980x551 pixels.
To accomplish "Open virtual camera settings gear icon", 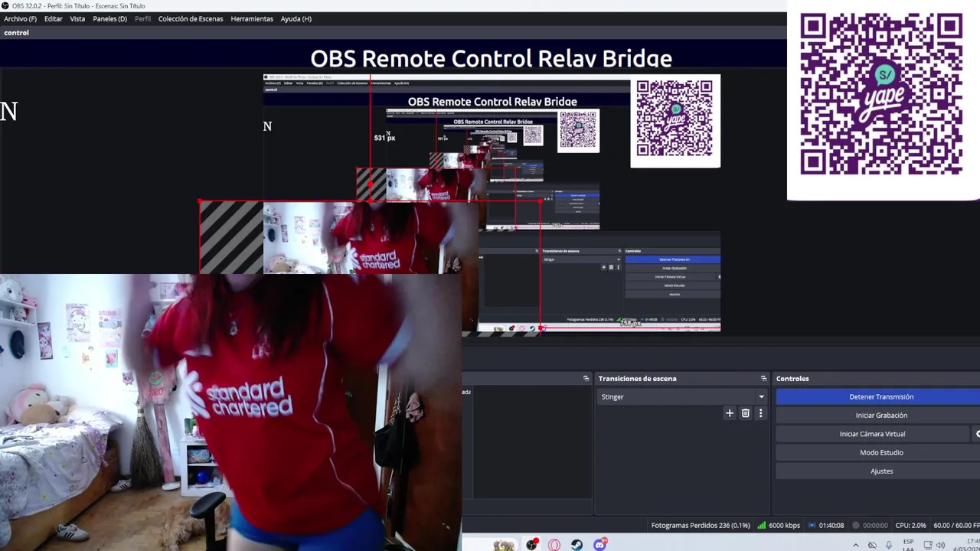I will 977,434.
